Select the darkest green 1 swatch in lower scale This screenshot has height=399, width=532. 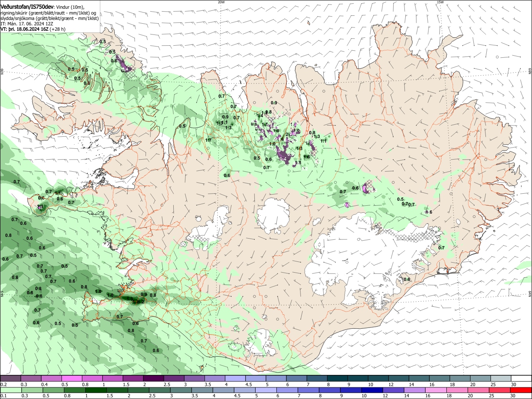(x=96, y=390)
